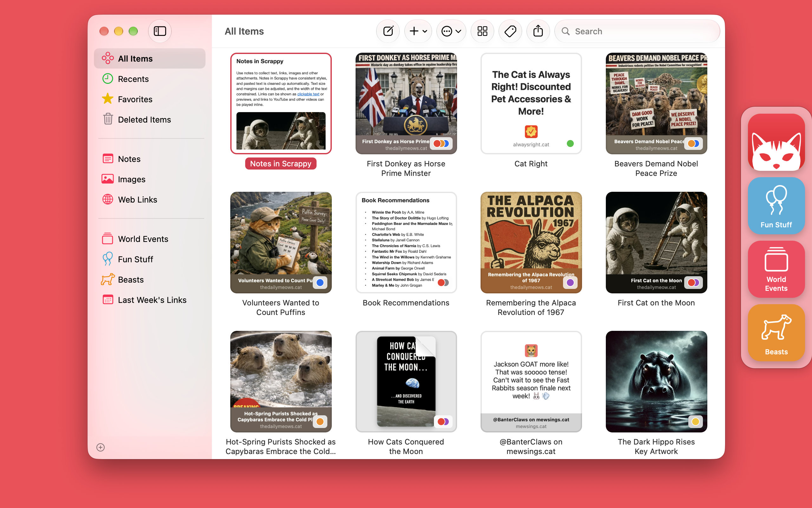The height and width of the screenshot is (508, 812).
Task: Open First Donkey as Horse Prime Minster thumbnail
Action: click(x=406, y=104)
